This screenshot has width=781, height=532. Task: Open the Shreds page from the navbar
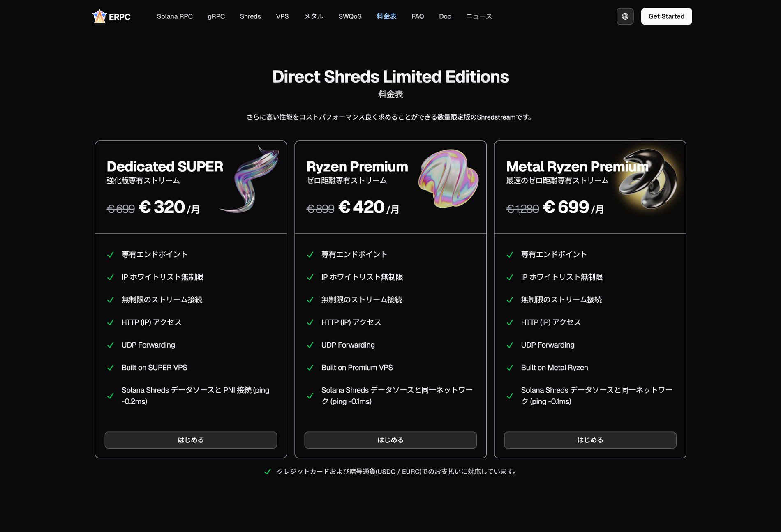tap(250, 16)
